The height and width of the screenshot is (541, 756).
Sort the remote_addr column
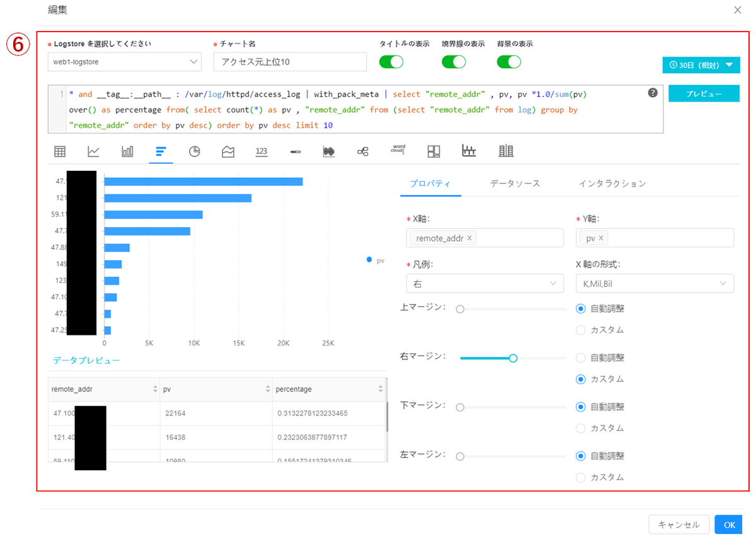(155, 389)
